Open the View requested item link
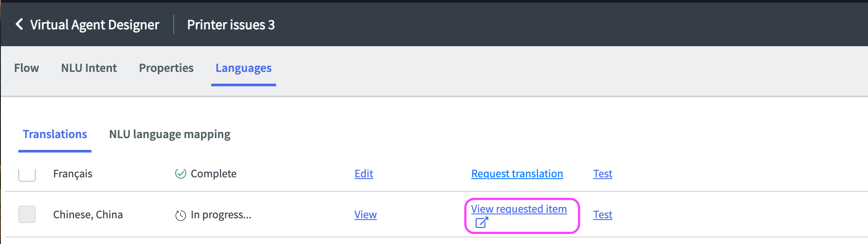The image size is (868, 244). tap(519, 209)
